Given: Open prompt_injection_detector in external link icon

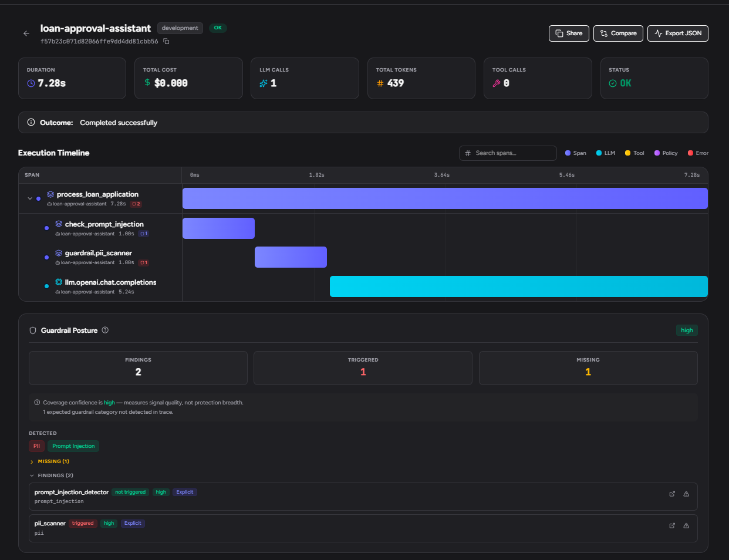Looking at the screenshot, I should pyautogui.click(x=672, y=494).
